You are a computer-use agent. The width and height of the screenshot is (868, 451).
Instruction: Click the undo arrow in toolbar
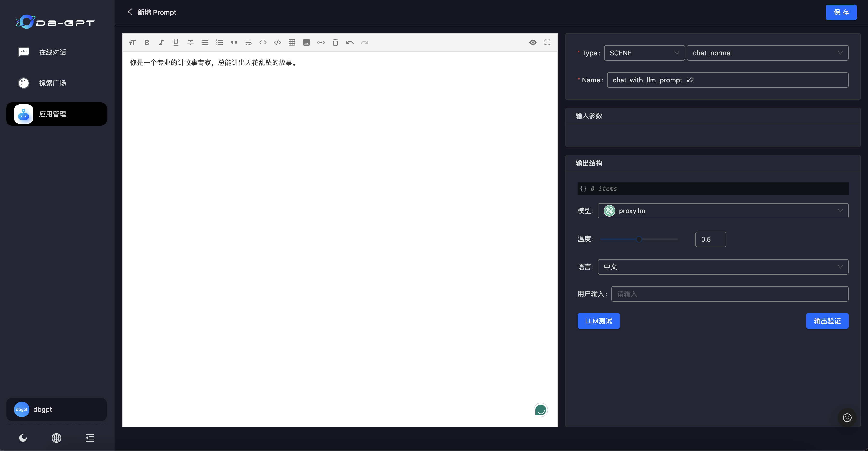point(350,43)
